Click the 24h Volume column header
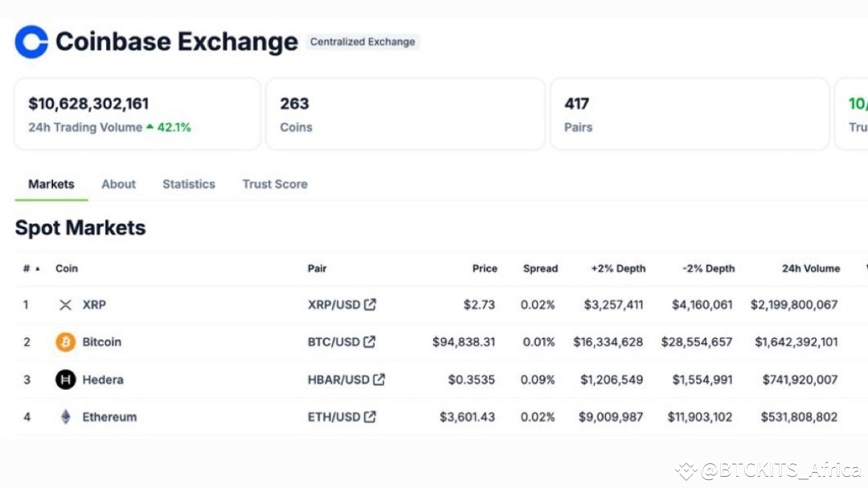The image size is (868, 488). (x=810, y=269)
